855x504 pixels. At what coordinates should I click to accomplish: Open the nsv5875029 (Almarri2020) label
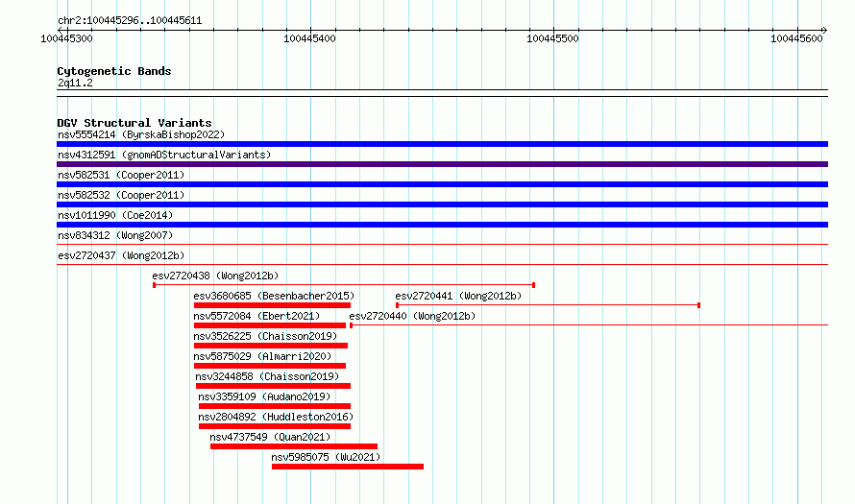pos(262,356)
